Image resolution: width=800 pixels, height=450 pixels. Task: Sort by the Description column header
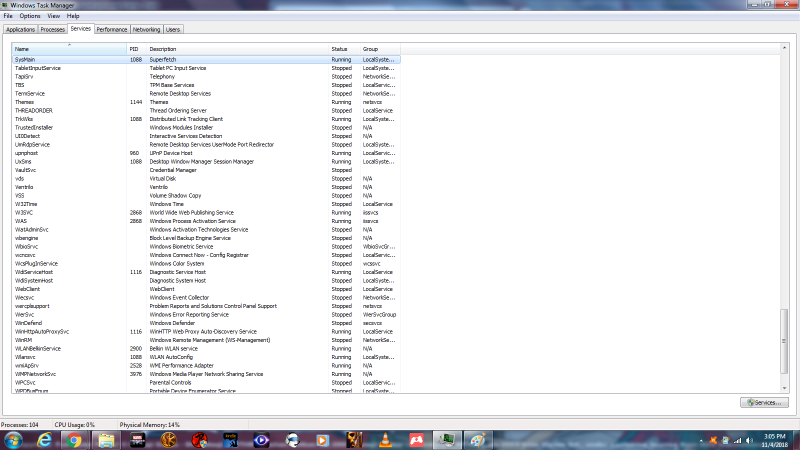point(237,49)
